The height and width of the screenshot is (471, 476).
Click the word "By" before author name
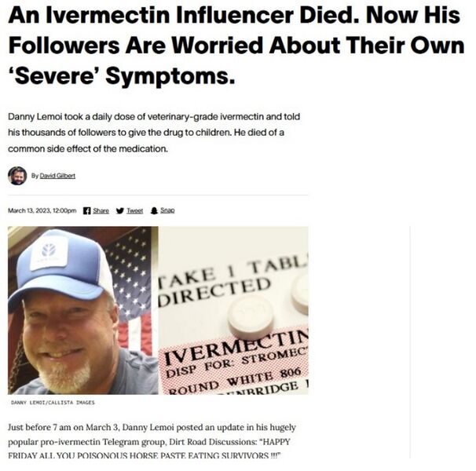(x=35, y=175)
